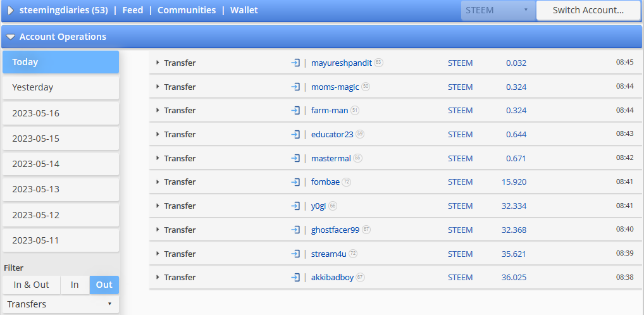Click the transfer arrow icon next to fombae
Viewport: 644px width, 315px height.
click(x=295, y=182)
